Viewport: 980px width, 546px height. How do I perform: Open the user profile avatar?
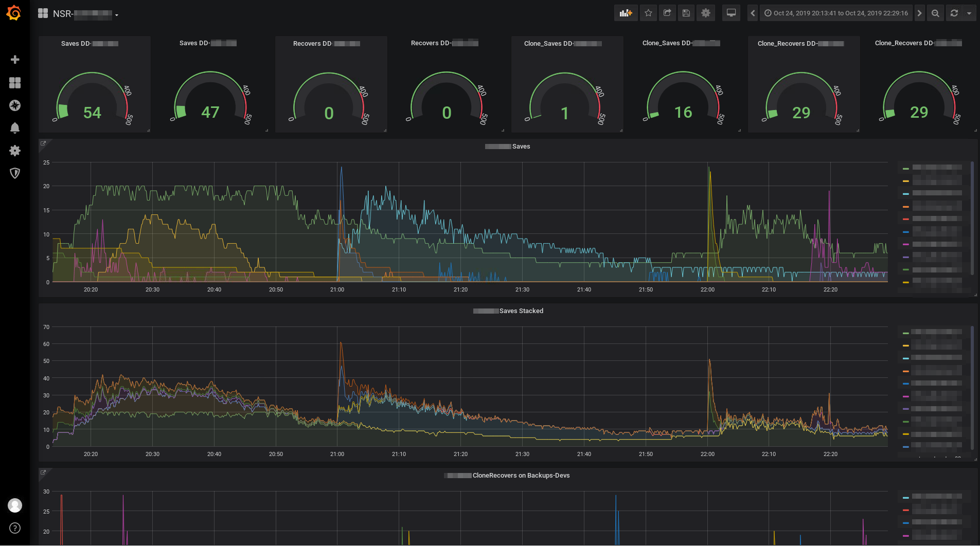click(15, 505)
